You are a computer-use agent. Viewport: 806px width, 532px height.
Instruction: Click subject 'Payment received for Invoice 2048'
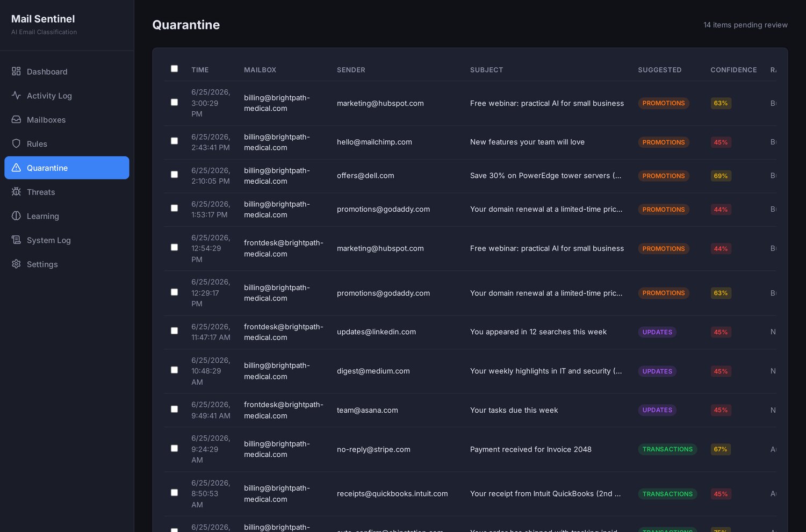coord(531,449)
